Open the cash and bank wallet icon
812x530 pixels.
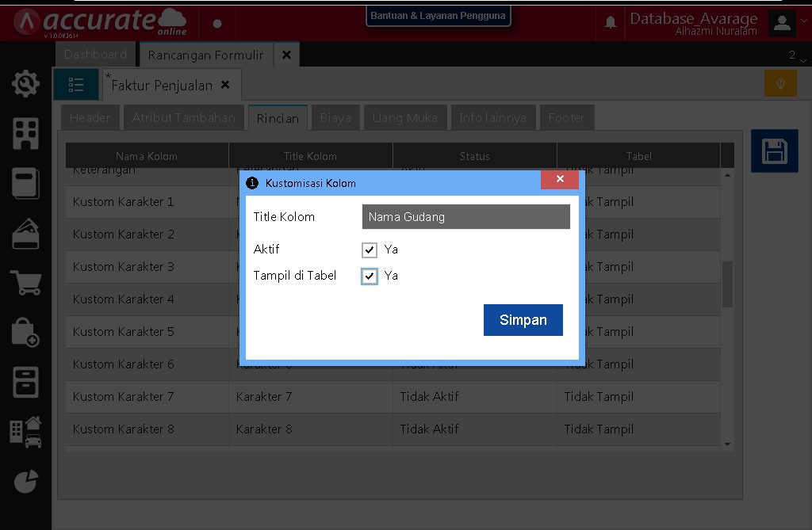tap(26, 234)
